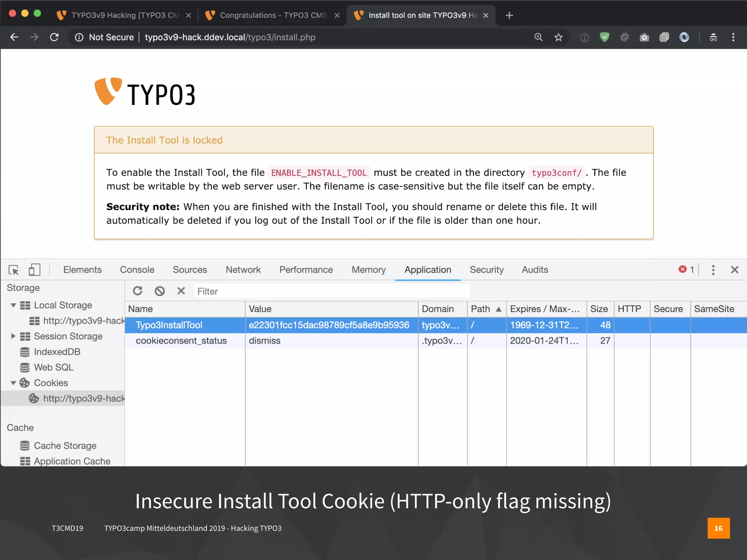Collapse the Local Storage tree node

(13, 305)
